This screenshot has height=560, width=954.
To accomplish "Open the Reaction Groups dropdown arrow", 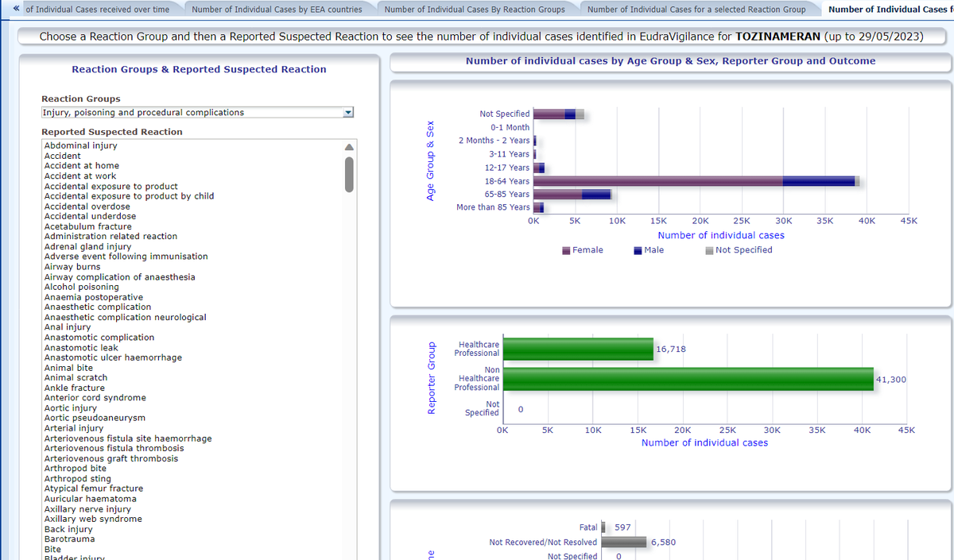I will coord(347,113).
